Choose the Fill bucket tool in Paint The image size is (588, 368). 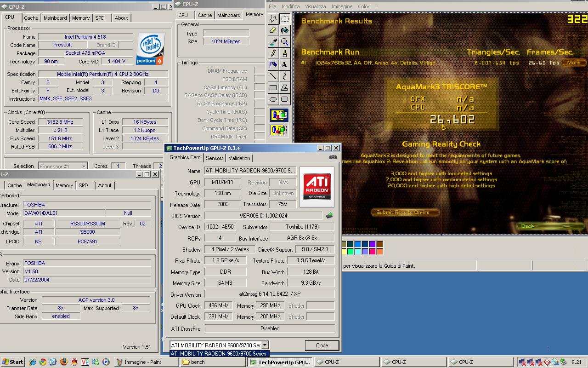tap(285, 30)
